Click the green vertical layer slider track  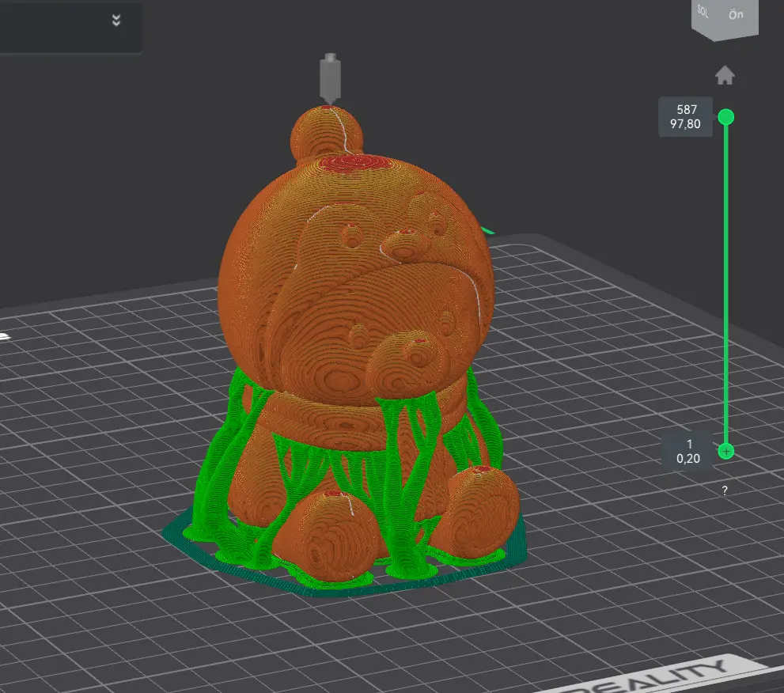(x=726, y=284)
